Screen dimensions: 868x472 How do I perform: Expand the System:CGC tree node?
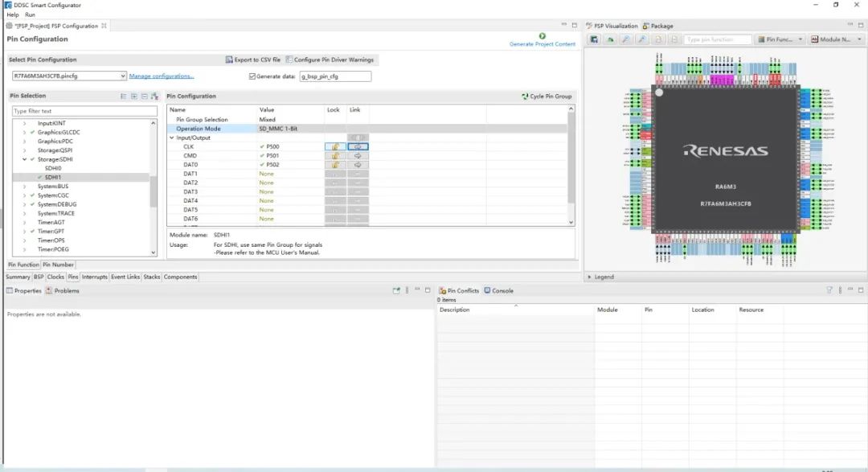coord(24,195)
